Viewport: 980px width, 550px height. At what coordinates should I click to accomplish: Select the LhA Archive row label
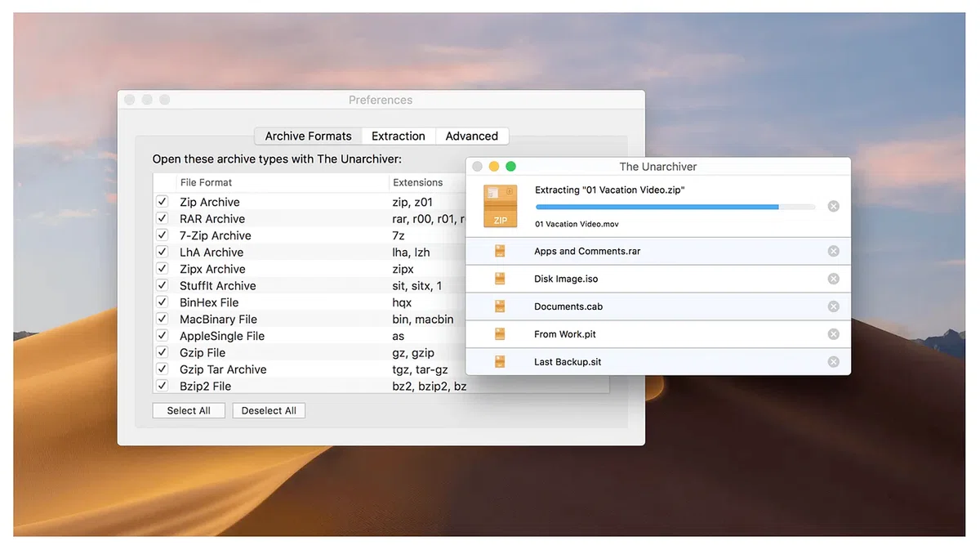[x=212, y=253]
